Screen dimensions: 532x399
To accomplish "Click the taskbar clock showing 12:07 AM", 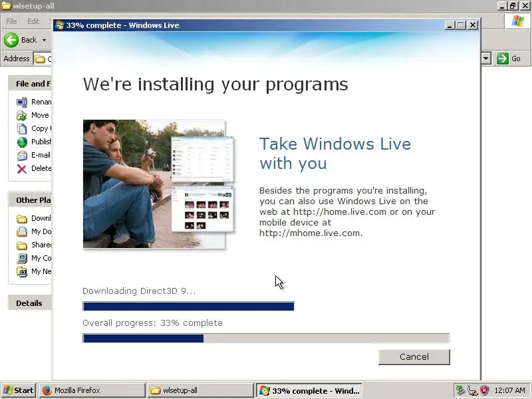I will [509, 390].
